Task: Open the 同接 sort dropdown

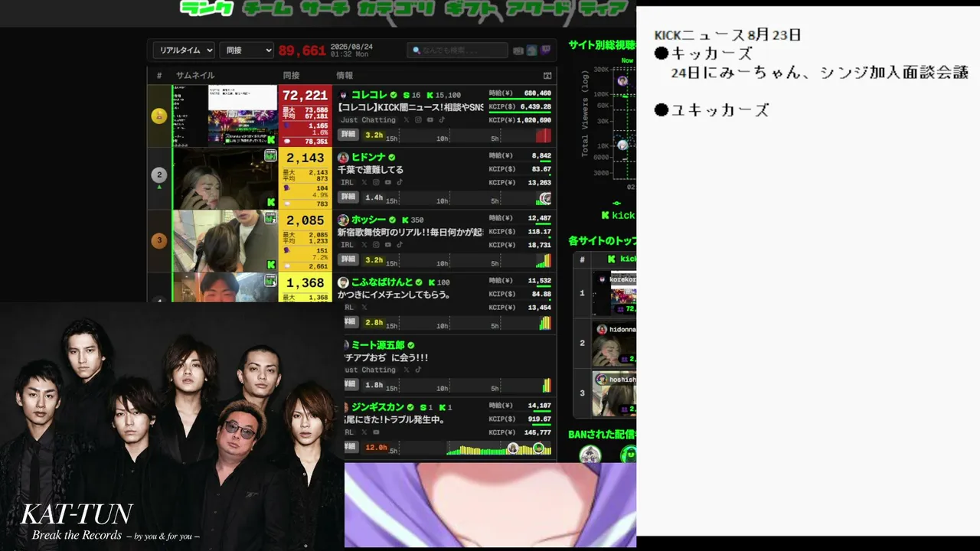Action: [x=247, y=51]
